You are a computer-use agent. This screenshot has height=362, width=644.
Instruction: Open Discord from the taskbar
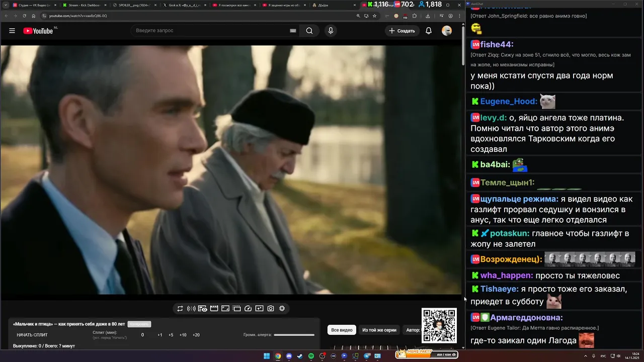[289, 356]
